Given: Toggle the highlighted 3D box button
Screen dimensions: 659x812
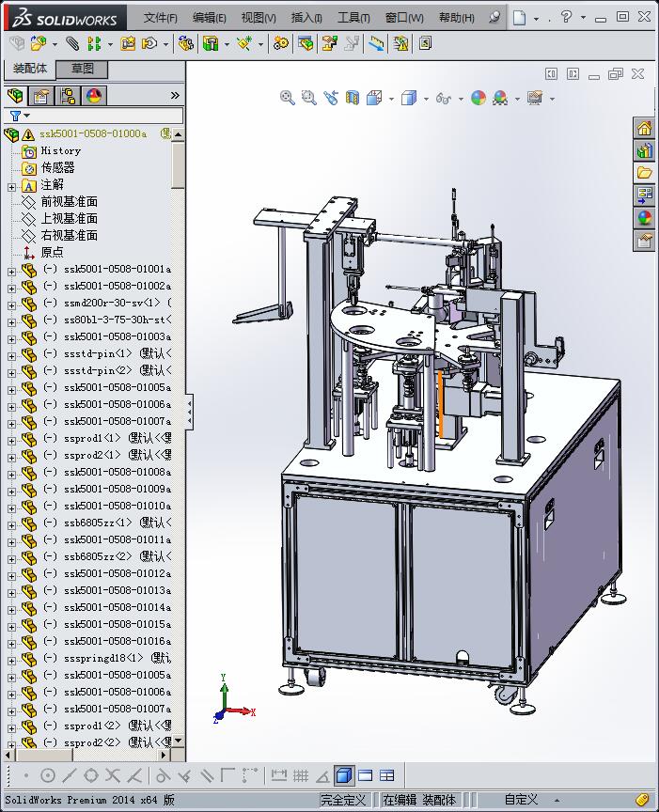Looking at the screenshot, I should pyautogui.click(x=343, y=775).
